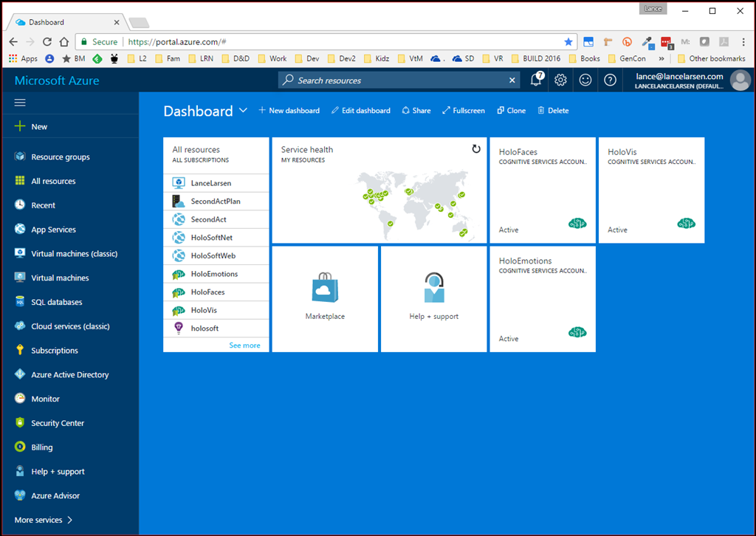The width and height of the screenshot is (756, 536).
Task: Open HoloVis cognitive services tile
Action: pyautogui.click(x=651, y=190)
